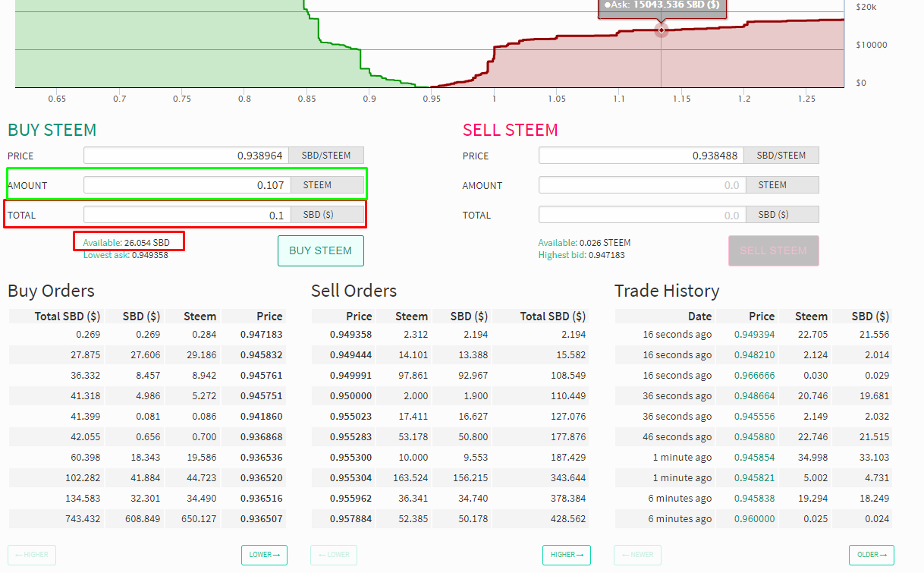Select buy order priced 0.936507

(x=146, y=518)
